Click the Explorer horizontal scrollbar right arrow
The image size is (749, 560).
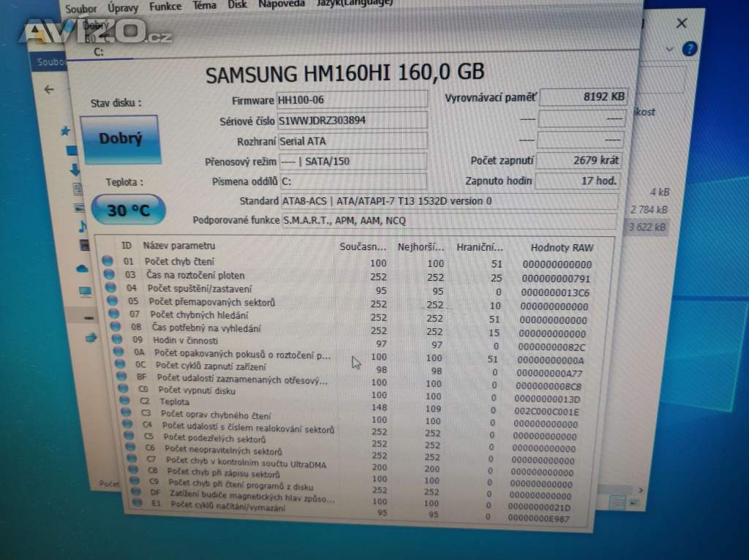pos(641,490)
